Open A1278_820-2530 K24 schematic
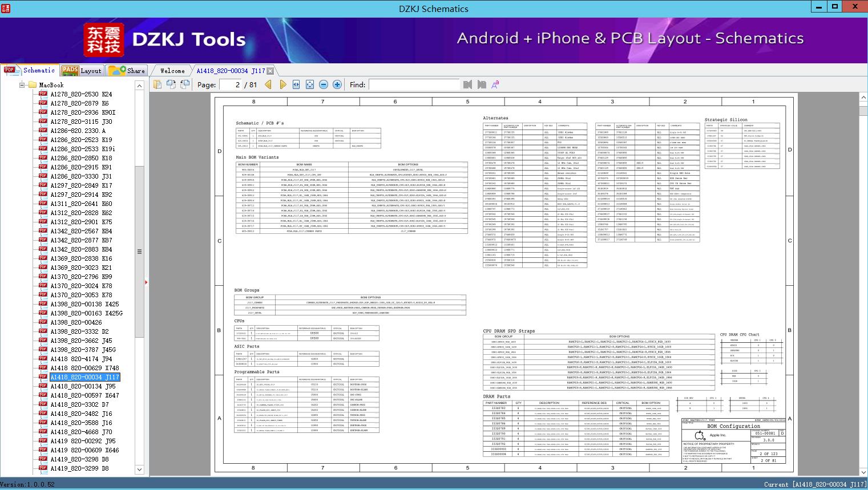The image size is (868, 490). pos(81,94)
